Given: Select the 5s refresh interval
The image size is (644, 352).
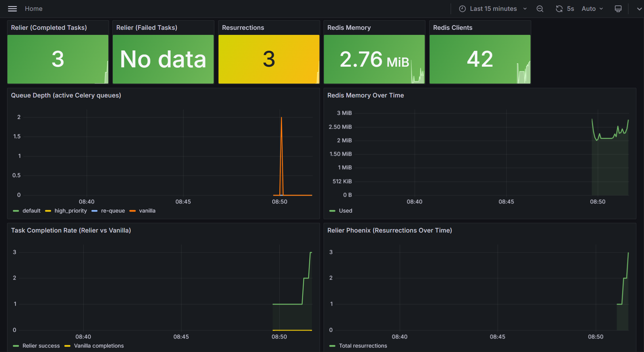Looking at the screenshot, I should coord(571,9).
